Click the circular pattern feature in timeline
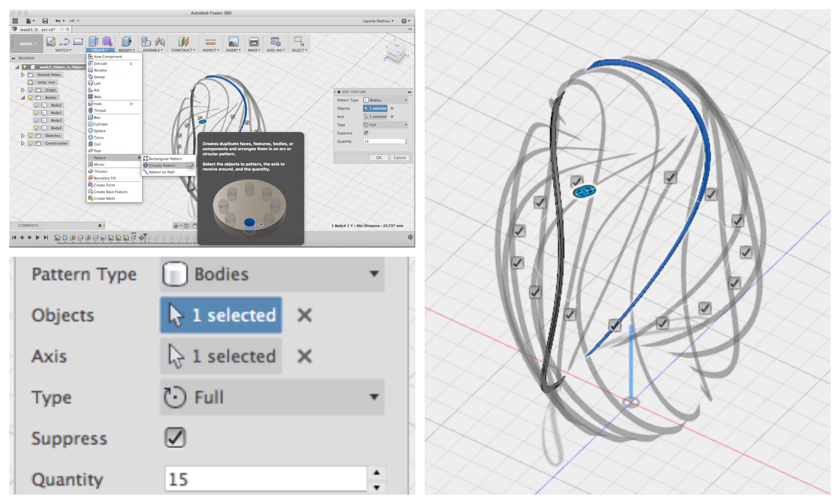The width and height of the screenshot is (840, 504). [142, 238]
